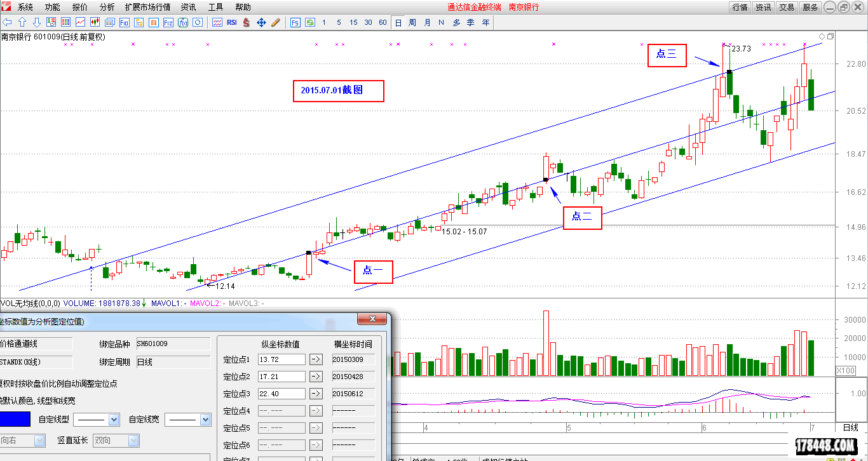Open the 自定线型 line style dropdown
Image resolution: width=868 pixels, height=461 pixels.
click(97, 419)
